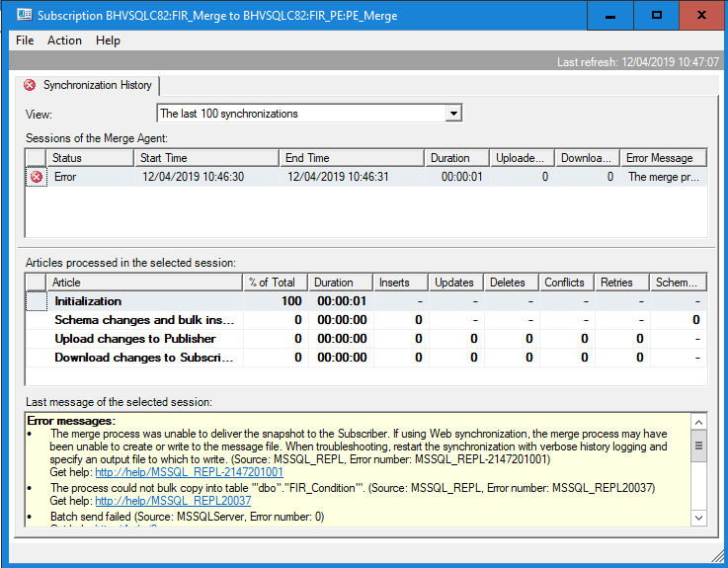Open MSSQL_REPL-2147201001 help link
728x568 pixels.
click(x=189, y=472)
